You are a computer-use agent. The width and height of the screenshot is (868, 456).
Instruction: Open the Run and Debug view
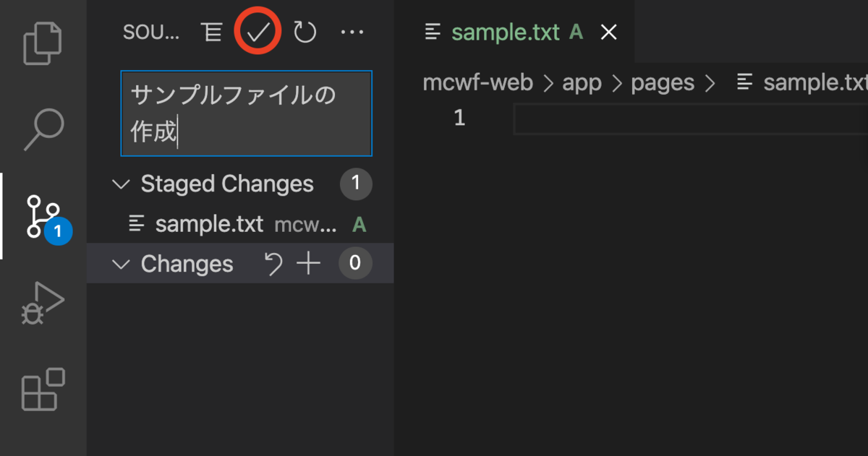(43, 304)
